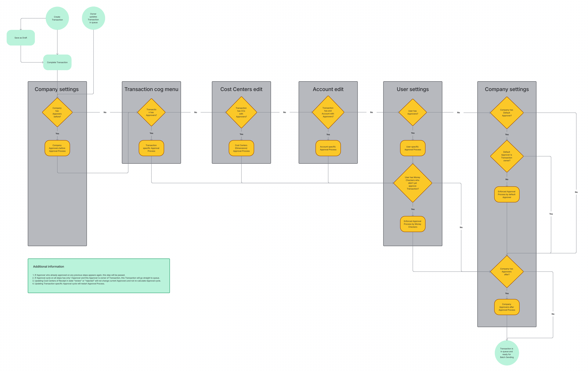This screenshot has width=588, height=372.
Task: Click Company Approvers before Approval Process box
Action: pos(57,148)
